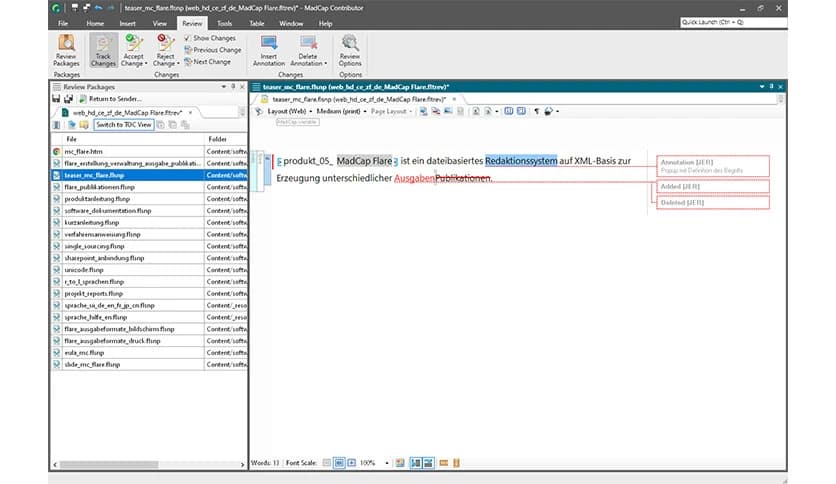Open the Help ribbon tab
836x484 pixels.
(325, 23)
